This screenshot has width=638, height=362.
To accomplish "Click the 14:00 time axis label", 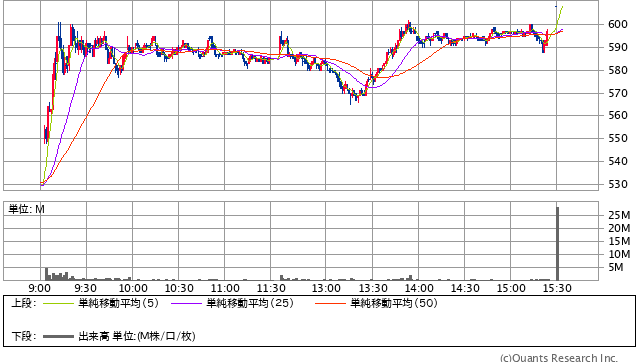I will click(x=419, y=288).
